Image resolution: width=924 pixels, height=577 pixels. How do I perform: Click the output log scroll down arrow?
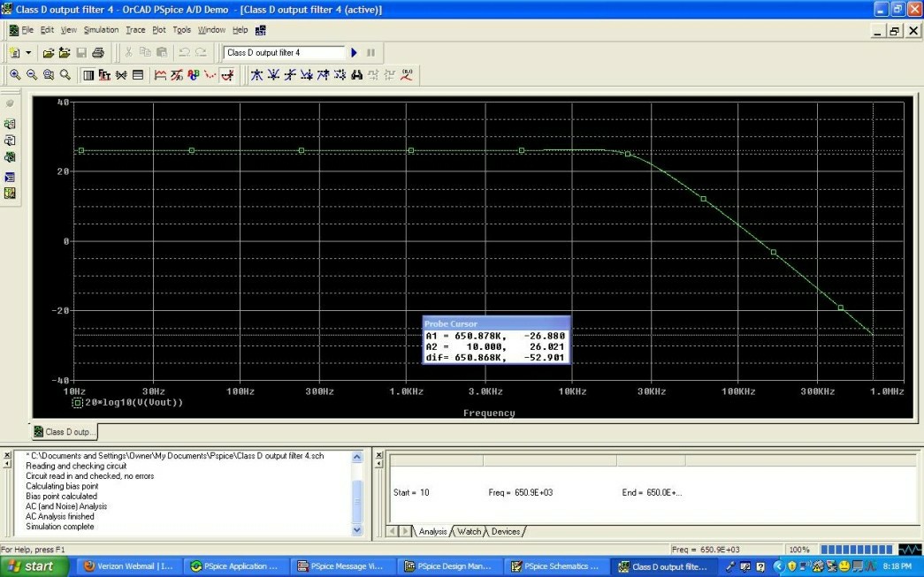tap(357, 530)
